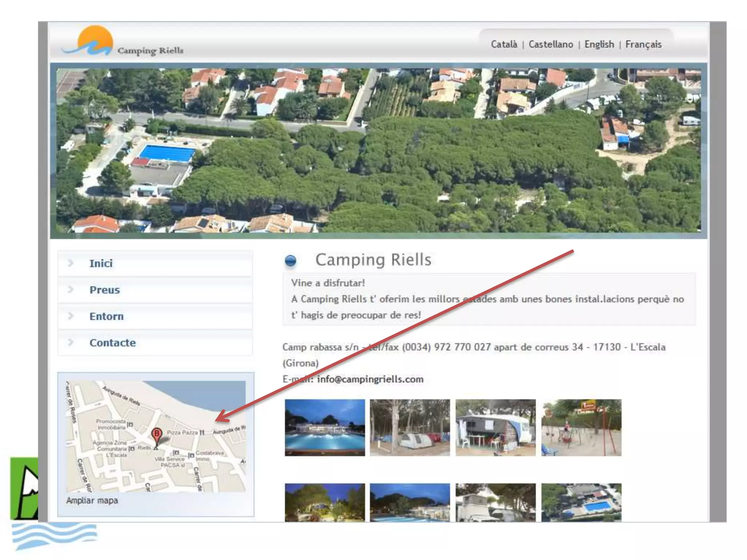The image size is (747, 560).
Task: Switch language to Castellano
Action: [x=551, y=44]
